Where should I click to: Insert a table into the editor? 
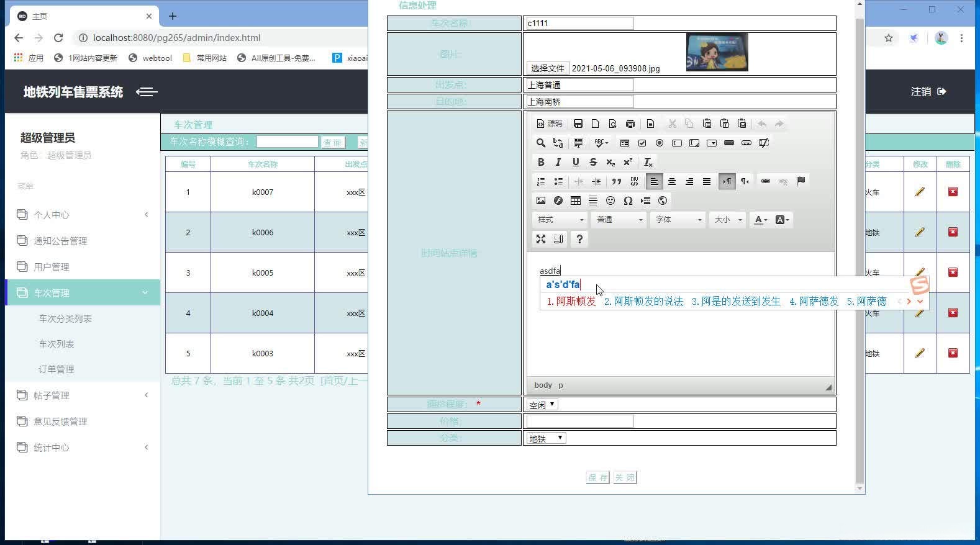pos(576,200)
